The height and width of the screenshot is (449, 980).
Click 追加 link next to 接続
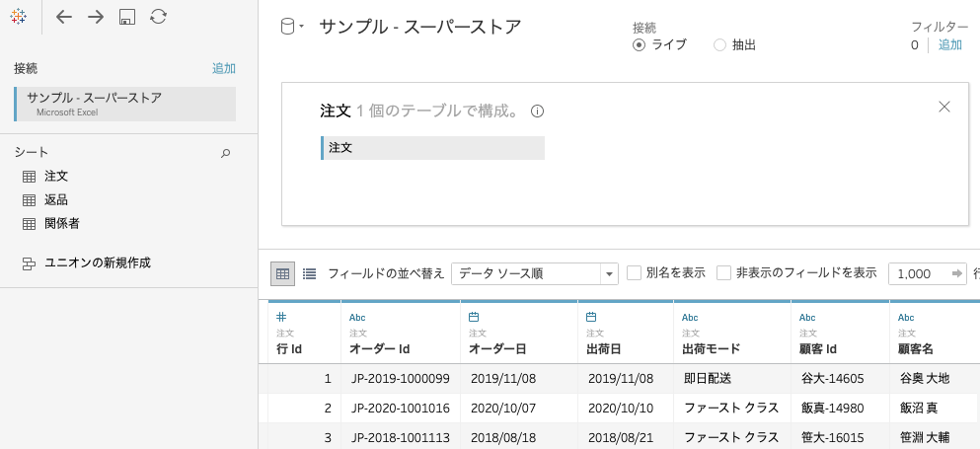[x=224, y=69]
